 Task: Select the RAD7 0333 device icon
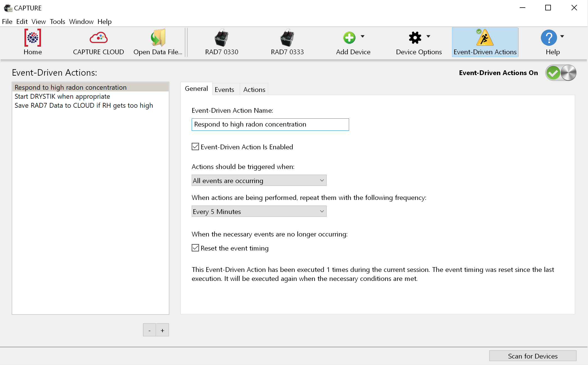click(287, 38)
